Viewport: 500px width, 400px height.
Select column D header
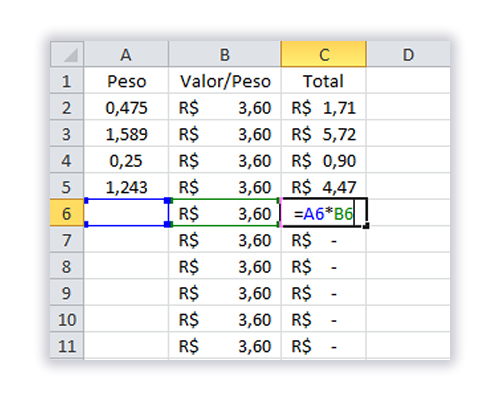click(408, 54)
